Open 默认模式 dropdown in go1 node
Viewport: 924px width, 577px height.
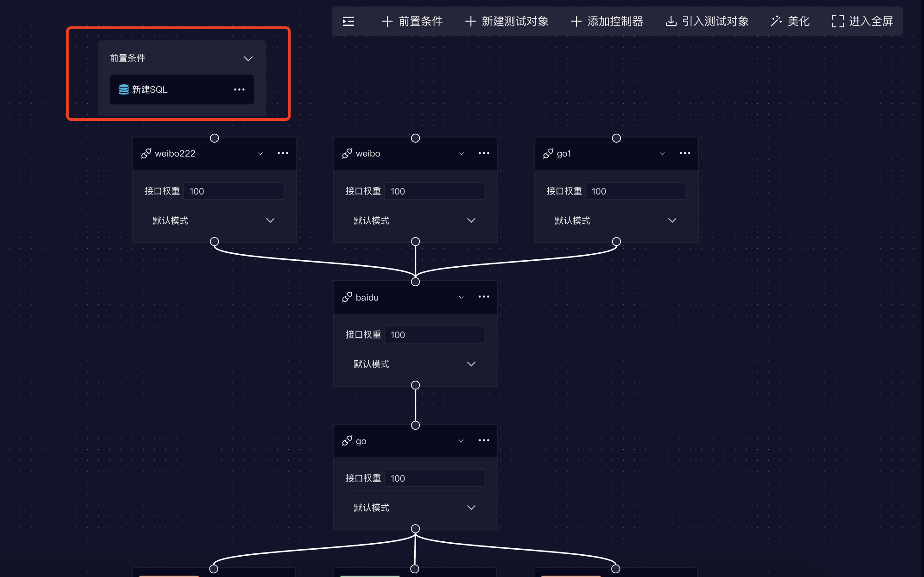(x=616, y=220)
